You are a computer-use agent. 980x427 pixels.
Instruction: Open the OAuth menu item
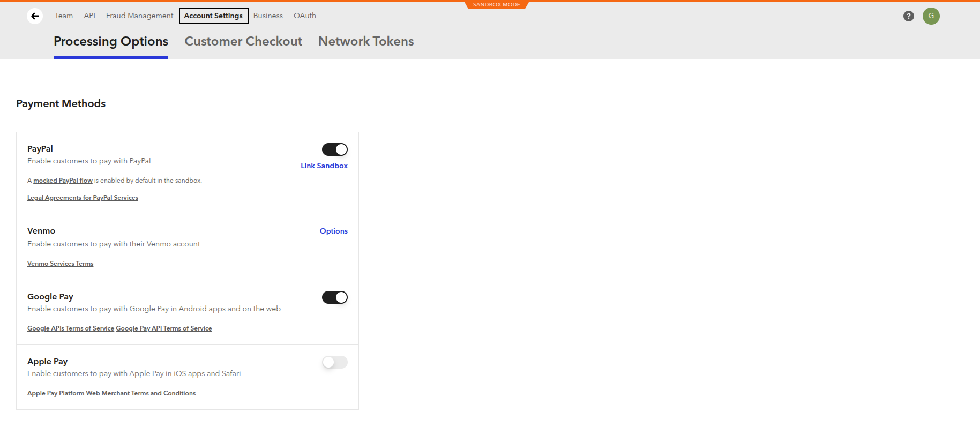[305, 16]
